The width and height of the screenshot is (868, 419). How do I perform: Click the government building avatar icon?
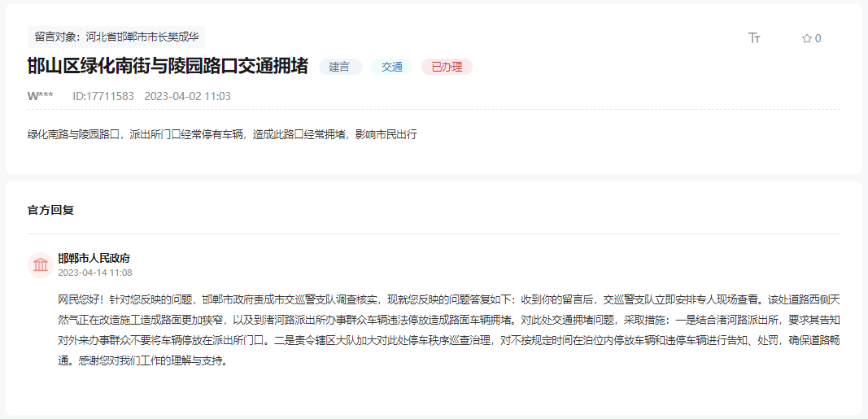pos(41,265)
